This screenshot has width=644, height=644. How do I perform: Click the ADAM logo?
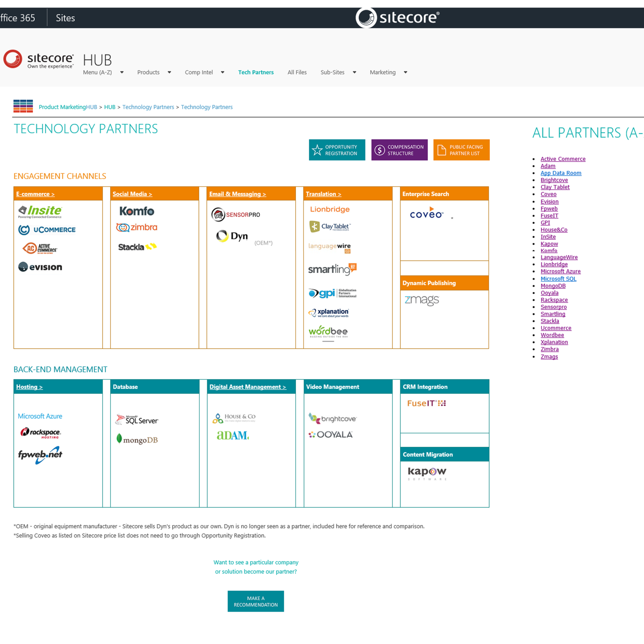click(x=233, y=435)
